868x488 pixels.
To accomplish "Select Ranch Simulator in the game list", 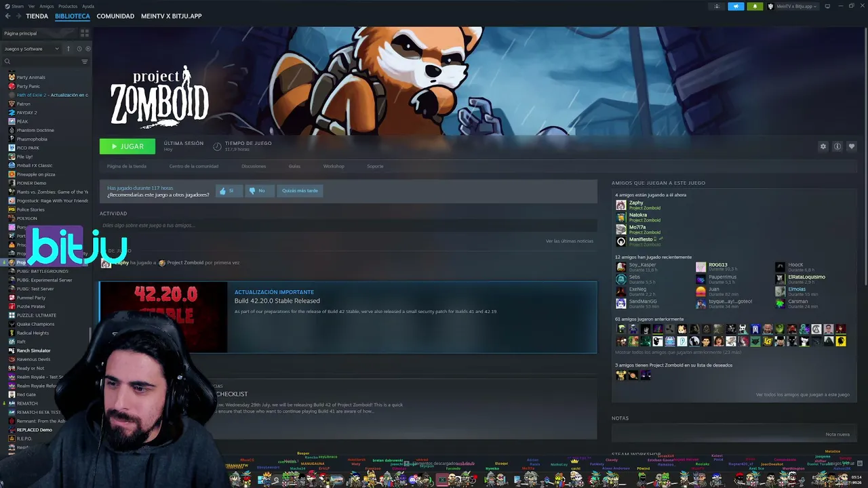I will 33,350.
